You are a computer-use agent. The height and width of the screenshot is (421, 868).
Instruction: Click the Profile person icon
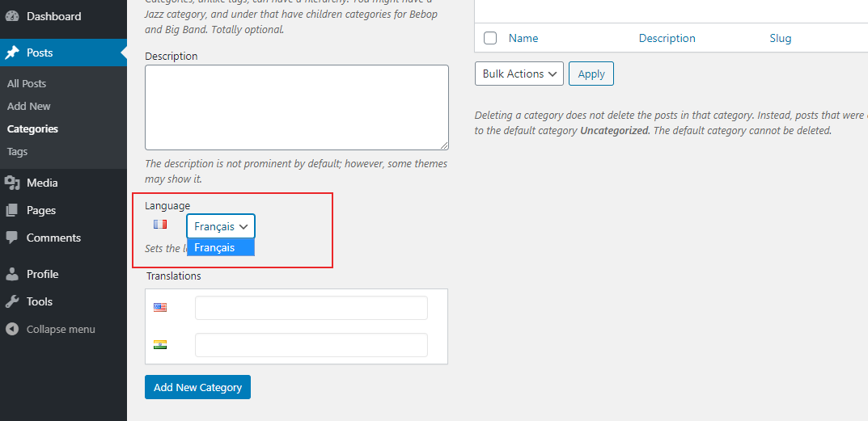click(11, 274)
